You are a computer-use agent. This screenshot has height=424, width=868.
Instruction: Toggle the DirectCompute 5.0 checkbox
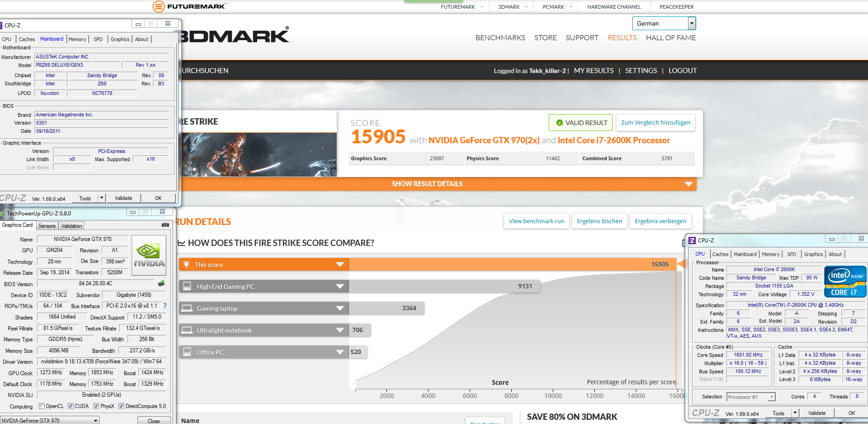coord(121,406)
